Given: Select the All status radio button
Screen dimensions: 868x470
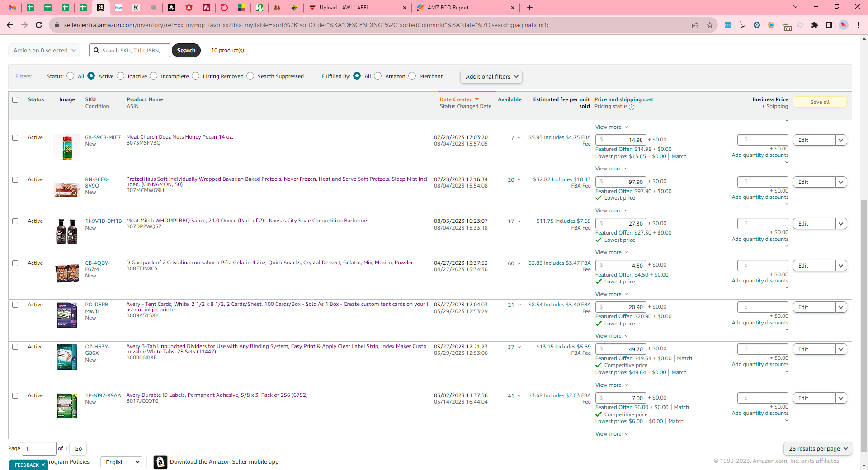Looking at the screenshot, I should pyautogui.click(x=70, y=76).
